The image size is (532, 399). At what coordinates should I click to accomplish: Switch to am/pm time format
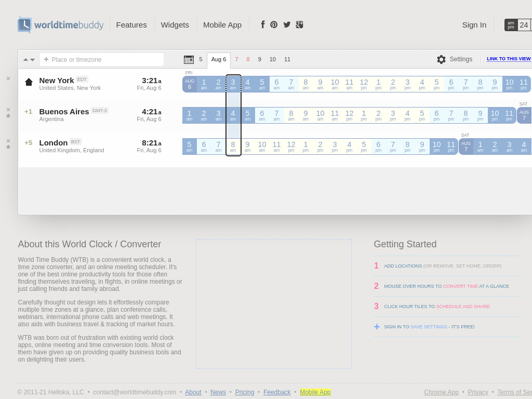[x=511, y=25]
